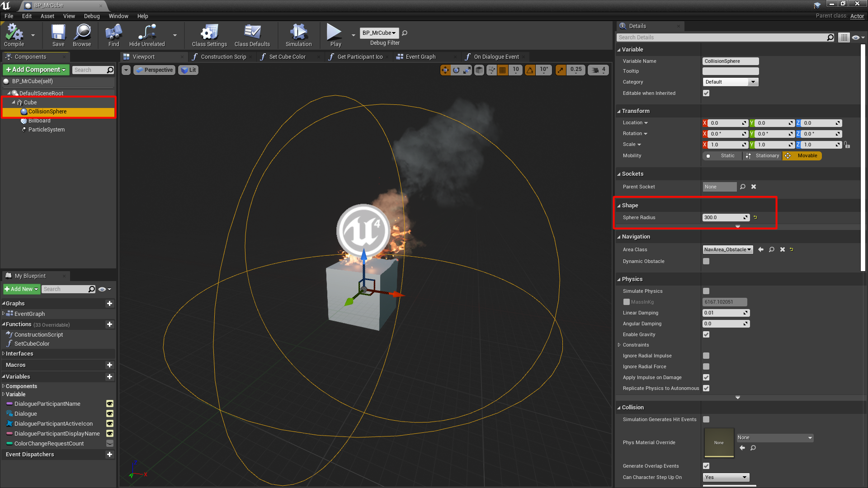Compile the blueprint
The width and height of the screenshot is (868, 488).
[x=14, y=35]
